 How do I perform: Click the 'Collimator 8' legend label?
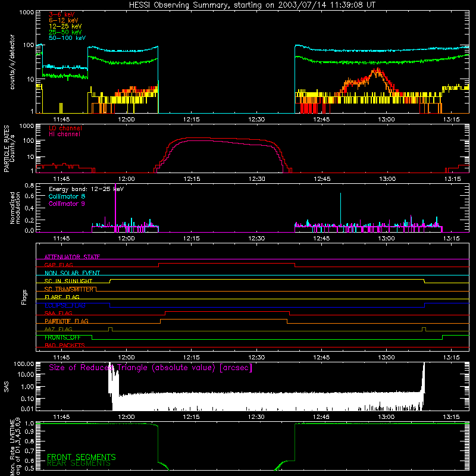coord(67,196)
